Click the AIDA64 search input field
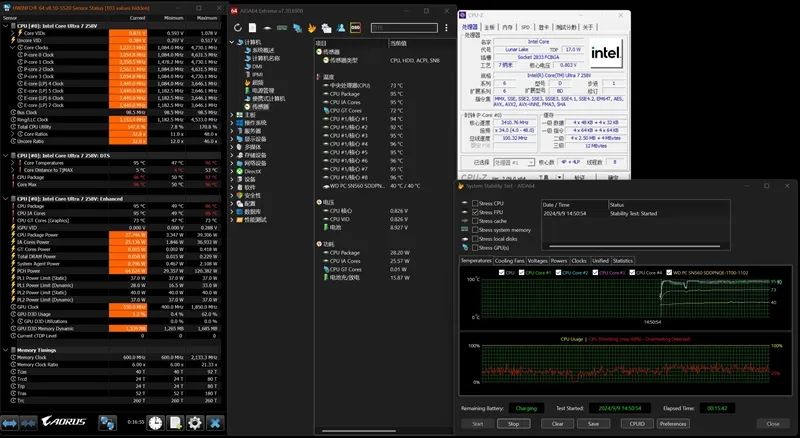 click(404, 28)
